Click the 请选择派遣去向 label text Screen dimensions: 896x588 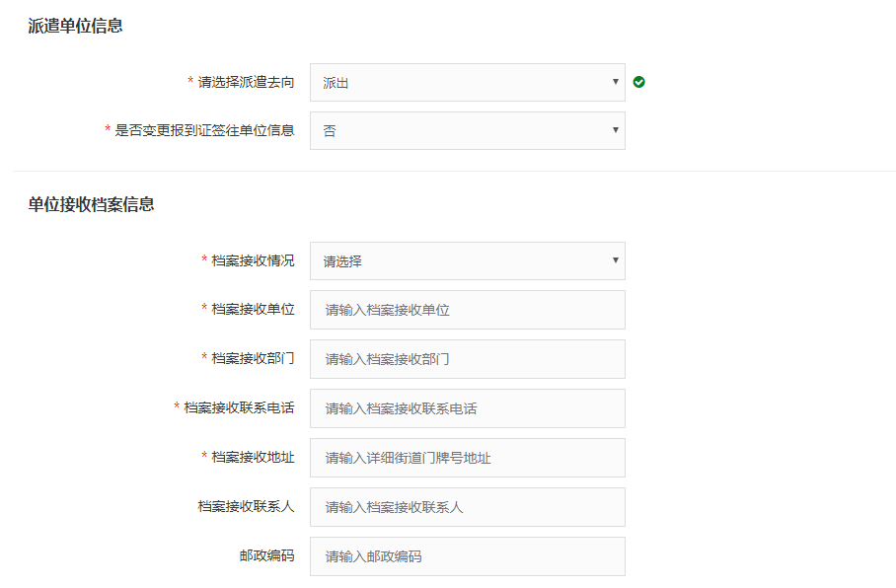pyautogui.click(x=246, y=82)
